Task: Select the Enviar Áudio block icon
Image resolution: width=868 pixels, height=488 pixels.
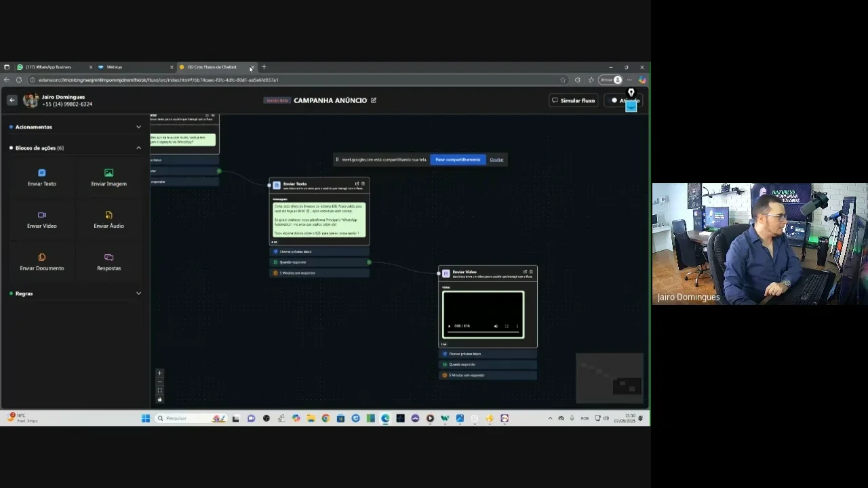Action: pyautogui.click(x=108, y=215)
